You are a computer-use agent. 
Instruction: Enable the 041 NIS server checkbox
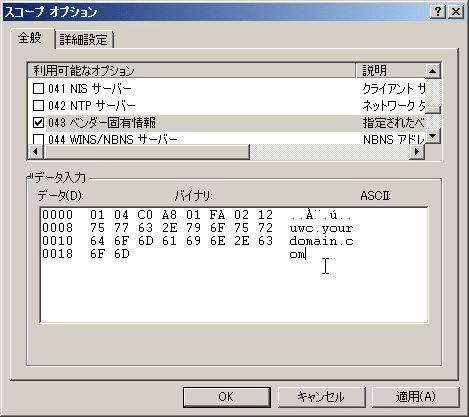[x=38, y=89]
